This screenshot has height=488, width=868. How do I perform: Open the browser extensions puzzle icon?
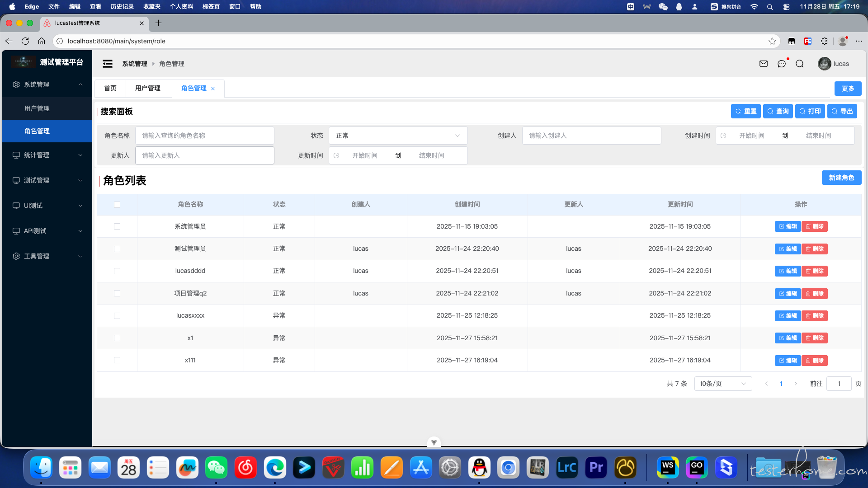coord(824,41)
